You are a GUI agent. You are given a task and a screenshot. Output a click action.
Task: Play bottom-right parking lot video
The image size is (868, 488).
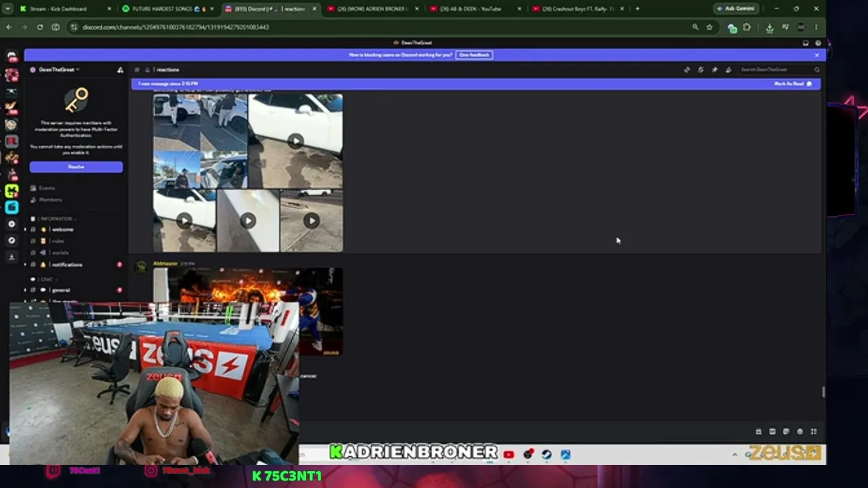(311, 221)
